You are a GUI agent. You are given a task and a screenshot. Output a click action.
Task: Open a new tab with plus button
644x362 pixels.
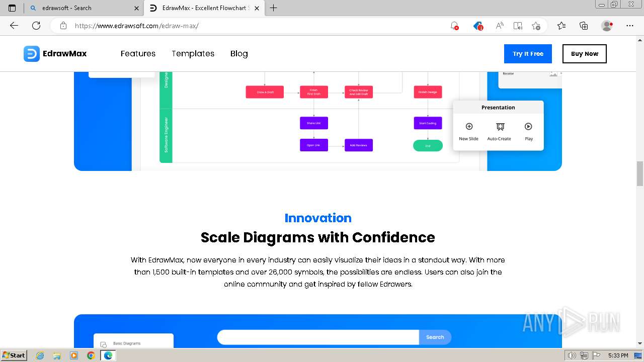[x=273, y=8]
